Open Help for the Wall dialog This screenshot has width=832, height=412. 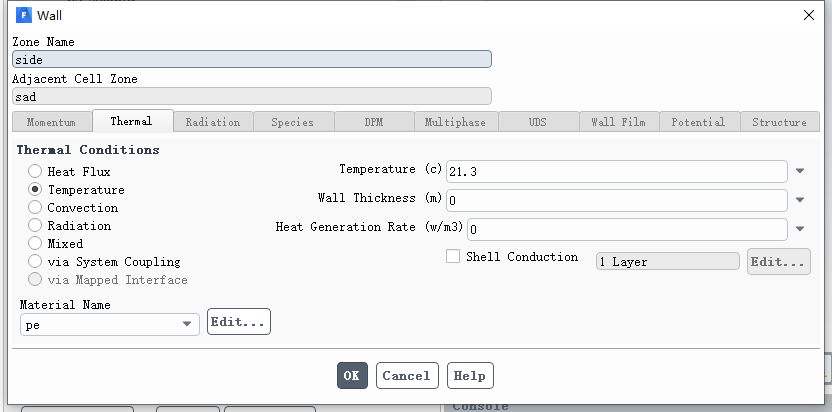pyautogui.click(x=470, y=375)
